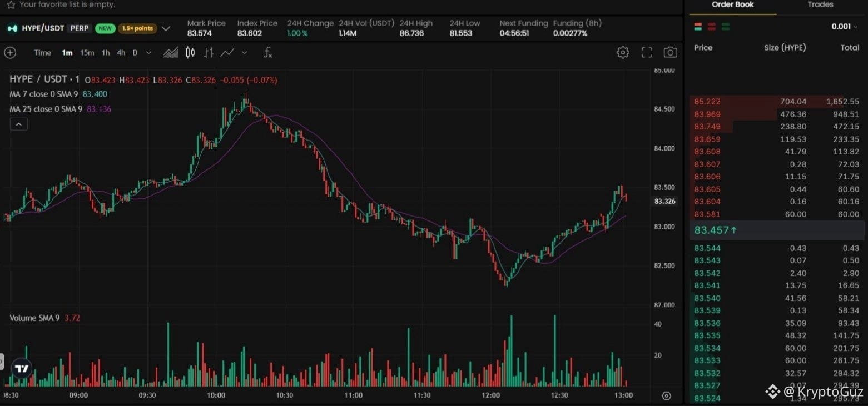Screen dimensions: 868x406
Task: Open the 0.001 price grouping dropdown
Action: coord(845,27)
